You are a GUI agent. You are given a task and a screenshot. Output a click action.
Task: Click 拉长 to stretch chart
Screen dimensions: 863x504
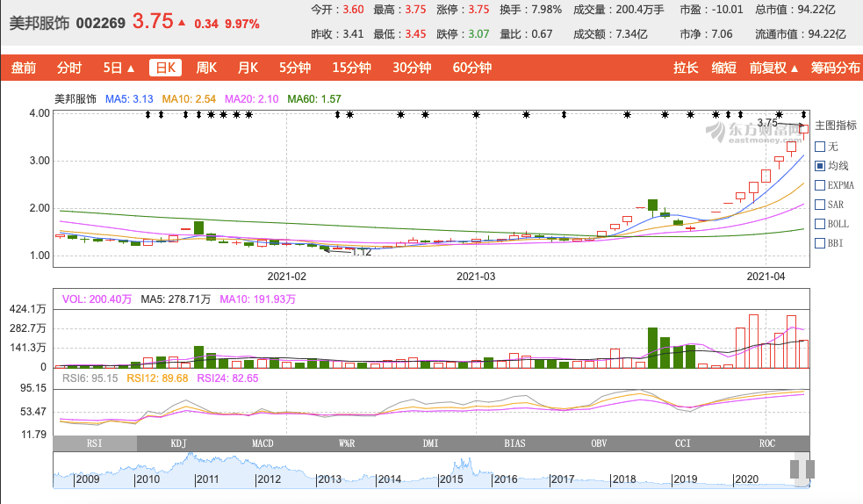tap(686, 68)
